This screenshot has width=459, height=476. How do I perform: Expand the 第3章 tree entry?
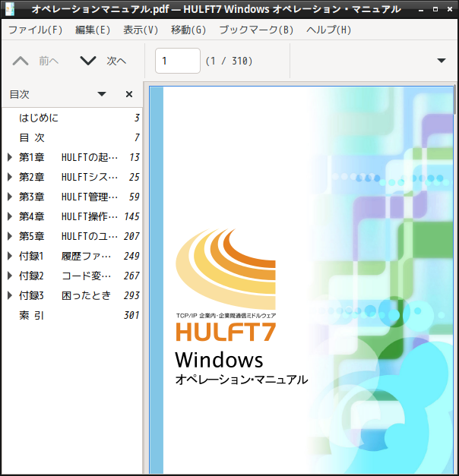point(10,197)
